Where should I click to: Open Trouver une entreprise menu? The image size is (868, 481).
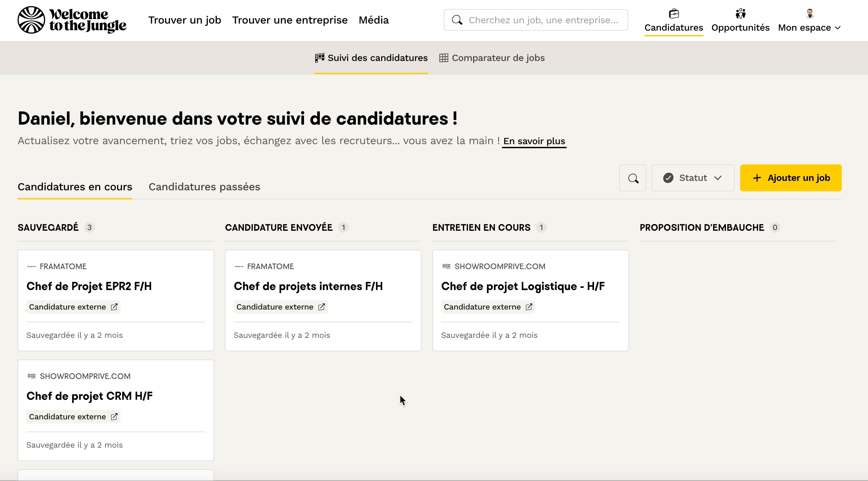click(290, 20)
